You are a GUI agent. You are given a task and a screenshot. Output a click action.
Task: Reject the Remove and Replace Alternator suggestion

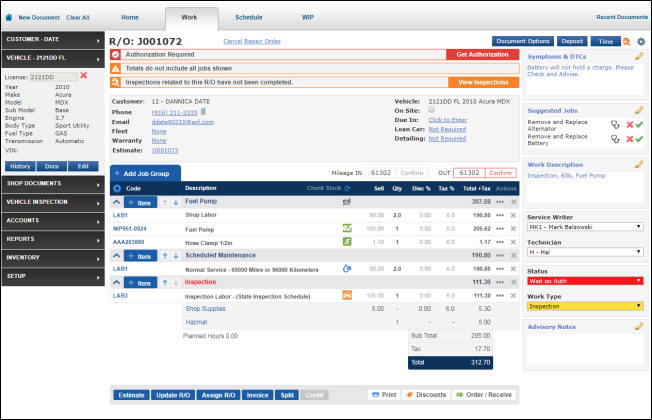click(630, 125)
